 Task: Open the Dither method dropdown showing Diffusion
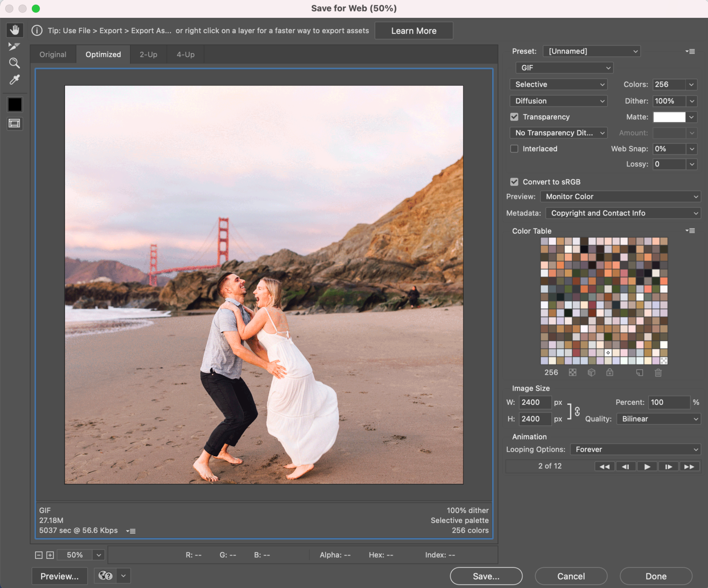click(x=558, y=101)
